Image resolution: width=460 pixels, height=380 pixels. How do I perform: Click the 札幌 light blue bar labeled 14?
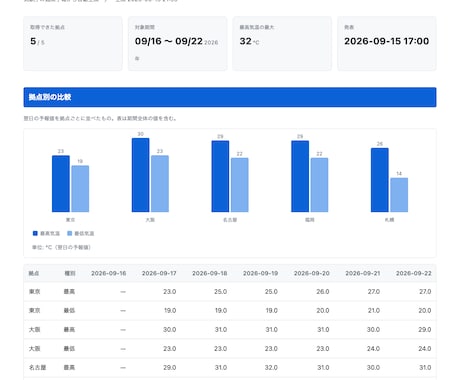(399, 195)
